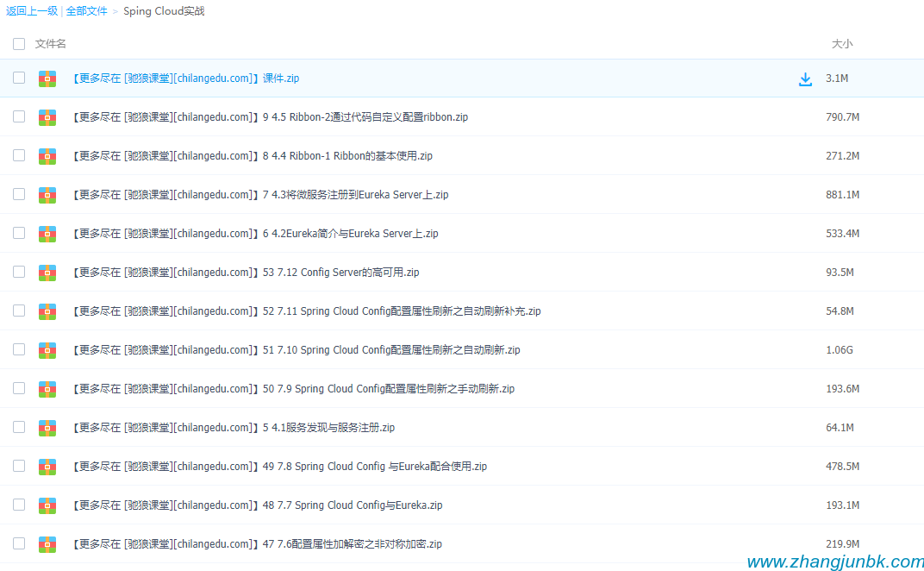Check the box for 52 7.11 自动刷新补充 zip
The height and width of the screenshot is (571, 924).
pos(19,311)
